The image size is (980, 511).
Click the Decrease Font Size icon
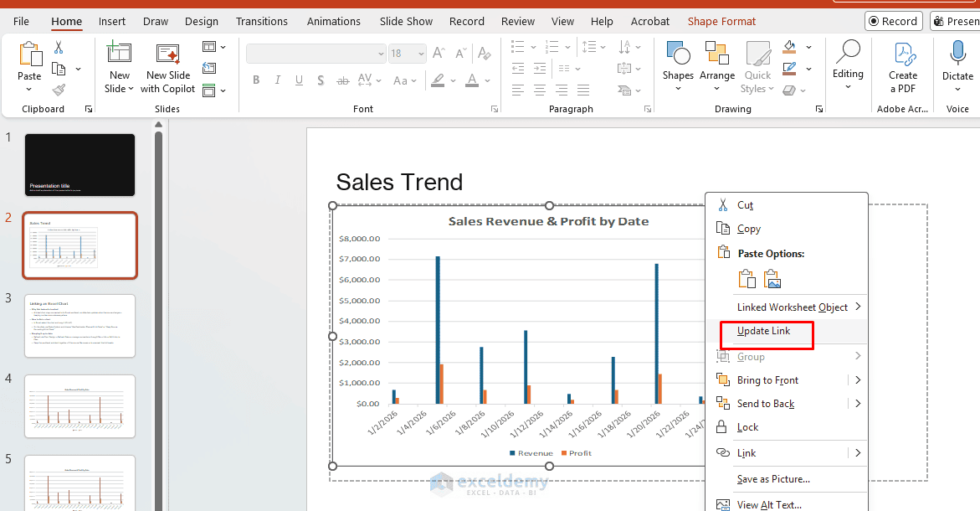click(x=461, y=53)
